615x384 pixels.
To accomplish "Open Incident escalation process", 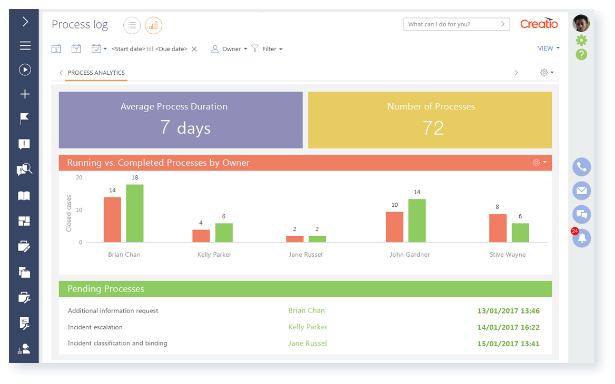I will click(95, 327).
